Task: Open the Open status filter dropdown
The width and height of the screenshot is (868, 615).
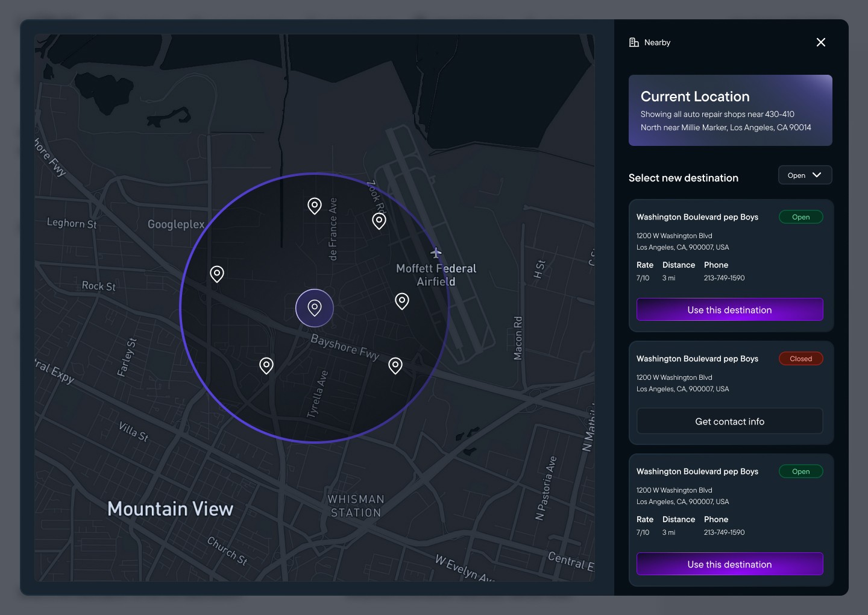Action: click(805, 175)
